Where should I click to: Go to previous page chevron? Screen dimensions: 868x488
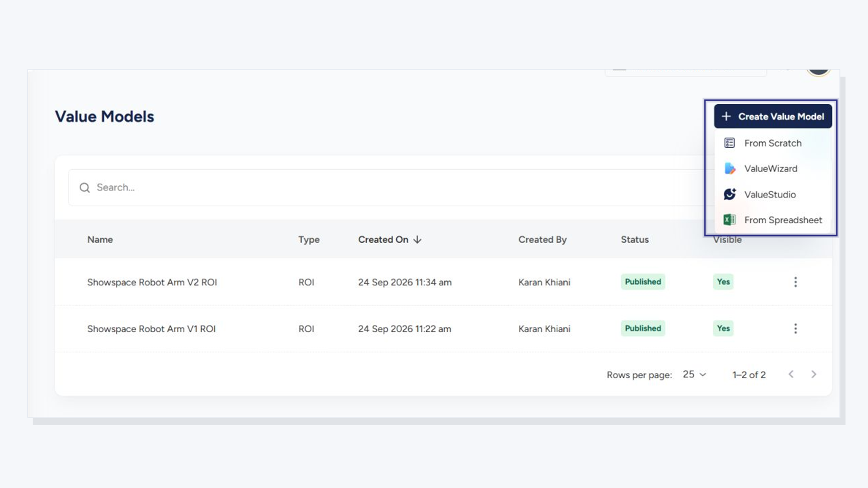pyautogui.click(x=791, y=375)
